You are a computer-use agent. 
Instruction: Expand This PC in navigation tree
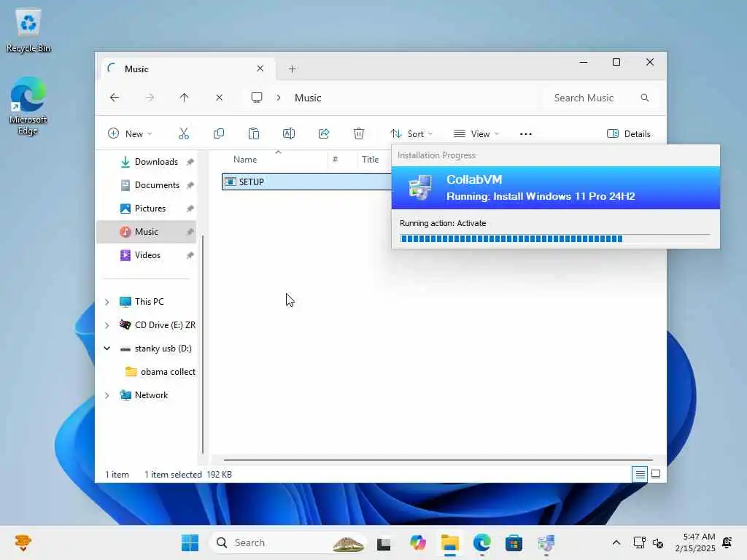107,302
